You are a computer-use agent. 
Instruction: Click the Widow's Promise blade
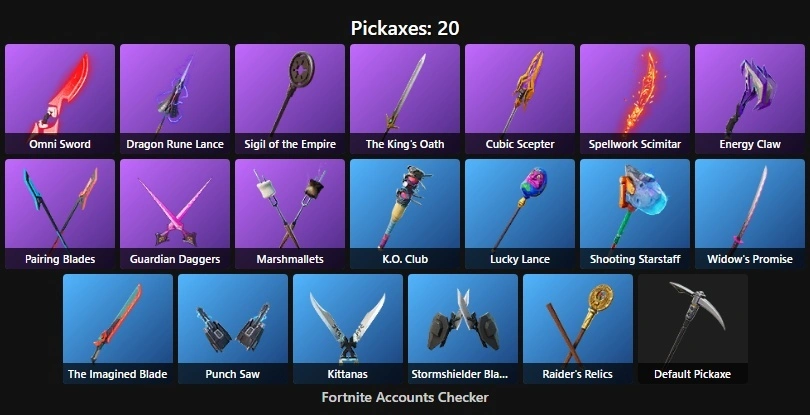[x=750, y=214]
